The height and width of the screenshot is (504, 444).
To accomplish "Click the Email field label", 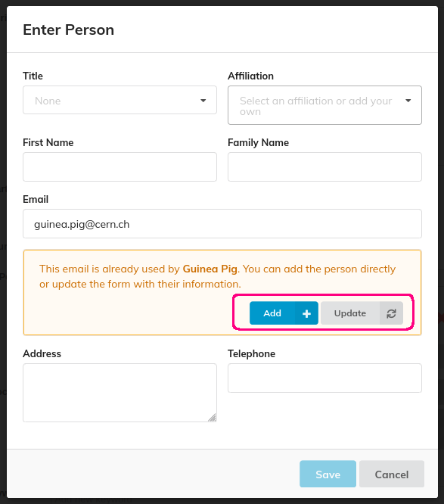I will pyautogui.click(x=36, y=199).
